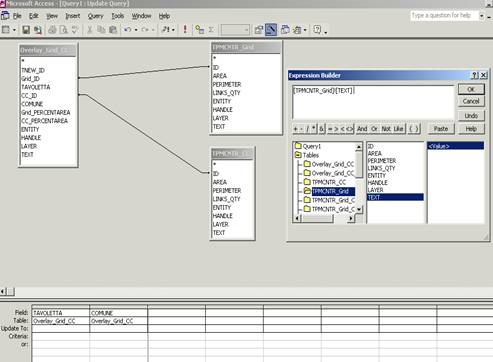Insert the <> not-equal operator
The image size is (493, 362).
point(349,129)
